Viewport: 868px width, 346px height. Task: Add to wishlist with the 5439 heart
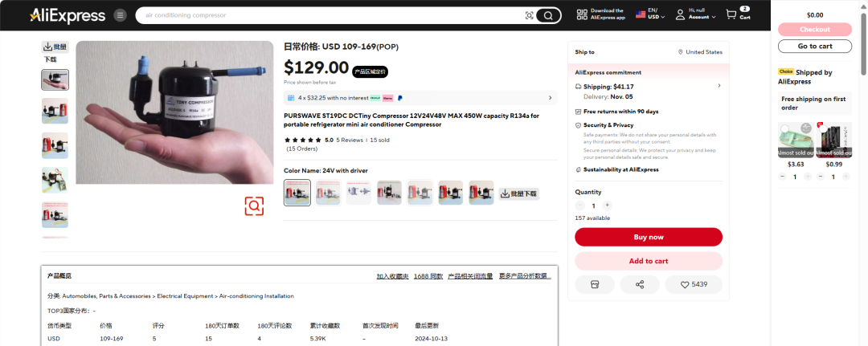[694, 285]
